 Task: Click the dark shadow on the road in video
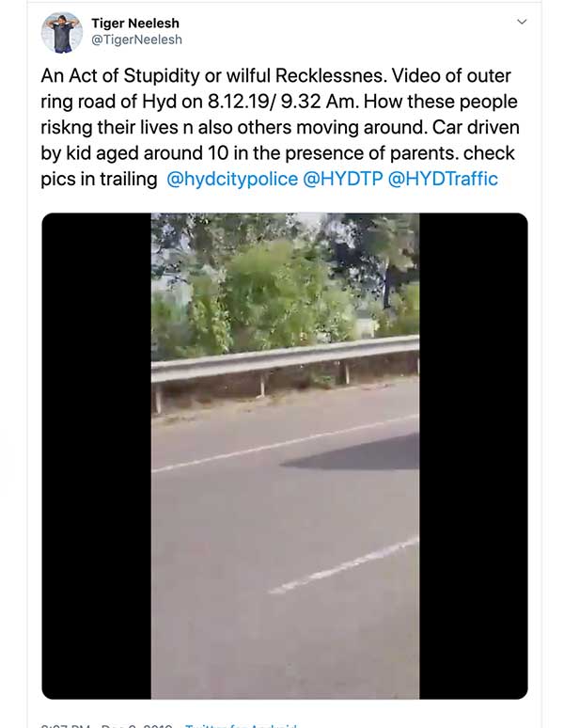point(357,456)
